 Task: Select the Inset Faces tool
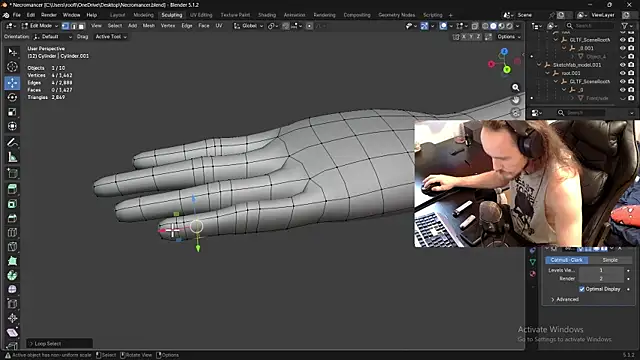pos(12,204)
